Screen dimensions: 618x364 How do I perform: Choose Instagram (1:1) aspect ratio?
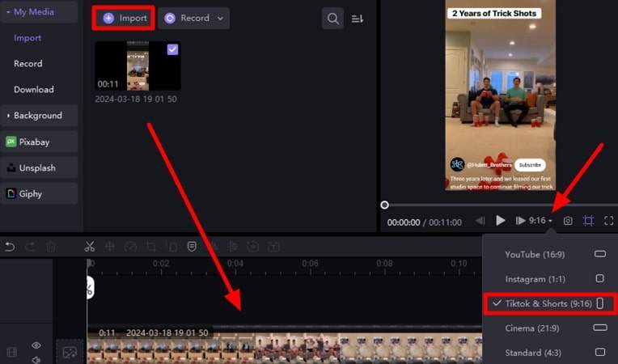click(x=550, y=279)
